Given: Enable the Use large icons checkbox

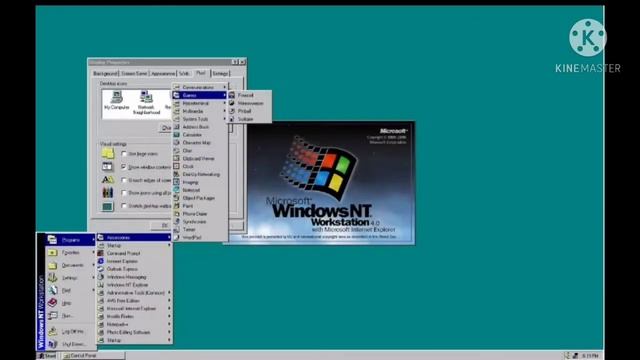Looking at the screenshot, I should tap(124, 154).
